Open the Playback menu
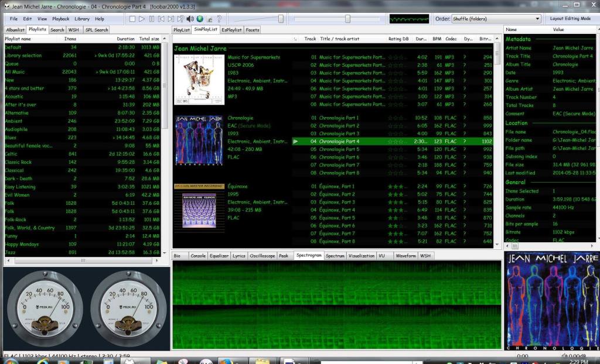Viewport: 600px width, 364px height. (x=60, y=18)
